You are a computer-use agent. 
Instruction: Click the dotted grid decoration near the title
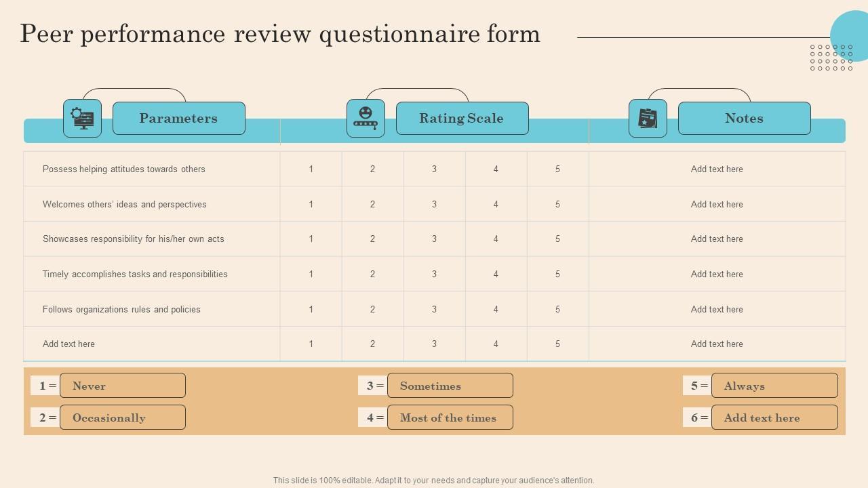831,58
